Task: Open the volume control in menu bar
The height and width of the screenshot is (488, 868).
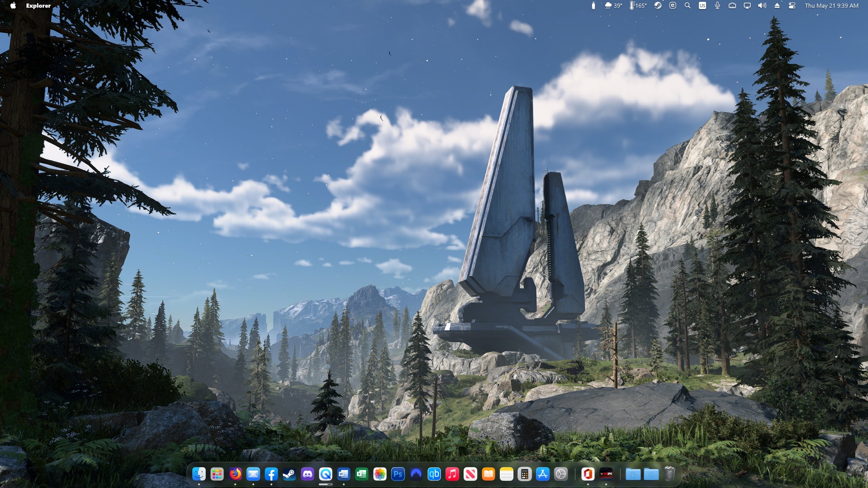Action: click(x=762, y=5)
